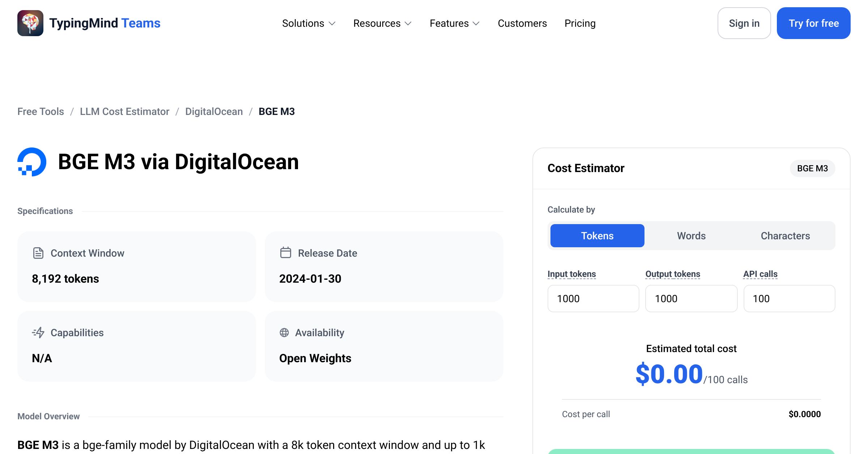Screen dimensions: 868x454
Task: Focus the Input tokens field
Action: coord(593,299)
